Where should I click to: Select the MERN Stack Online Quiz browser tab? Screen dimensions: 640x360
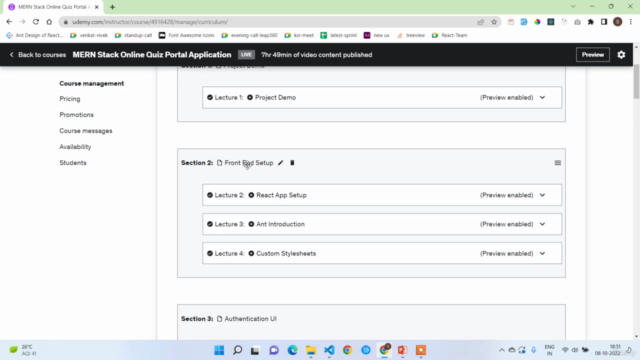[x=52, y=7]
